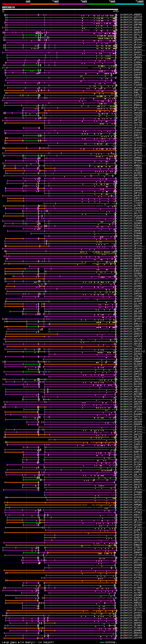Click the white query sequence ruler bar
146x644 pixels.
point(60,10)
